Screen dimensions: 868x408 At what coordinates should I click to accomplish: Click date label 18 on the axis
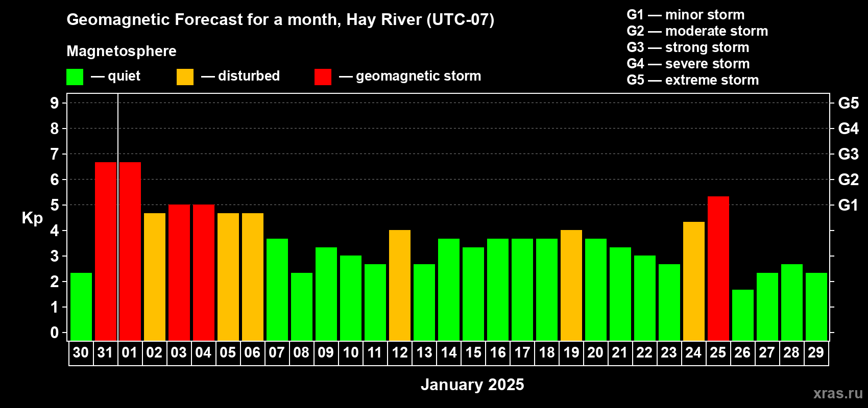click(x=546, y=352)
